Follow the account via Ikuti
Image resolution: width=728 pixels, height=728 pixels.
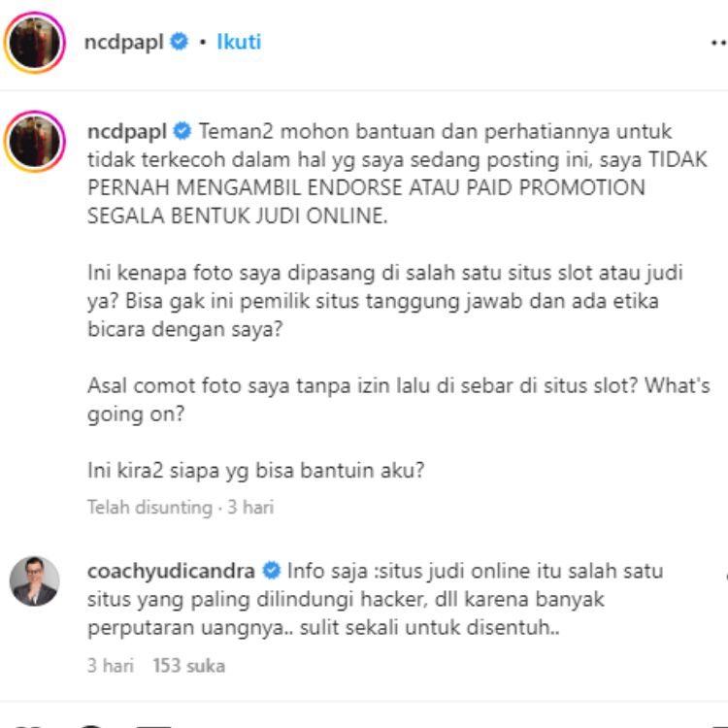[x=239, y=42]
